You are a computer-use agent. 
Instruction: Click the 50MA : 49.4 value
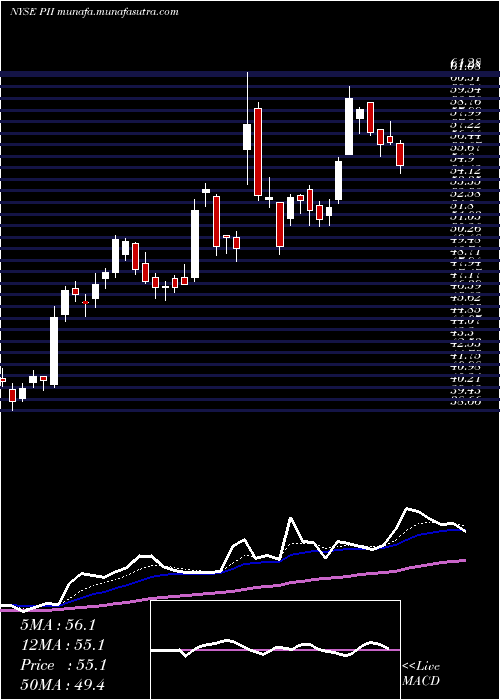pos(62,684)
